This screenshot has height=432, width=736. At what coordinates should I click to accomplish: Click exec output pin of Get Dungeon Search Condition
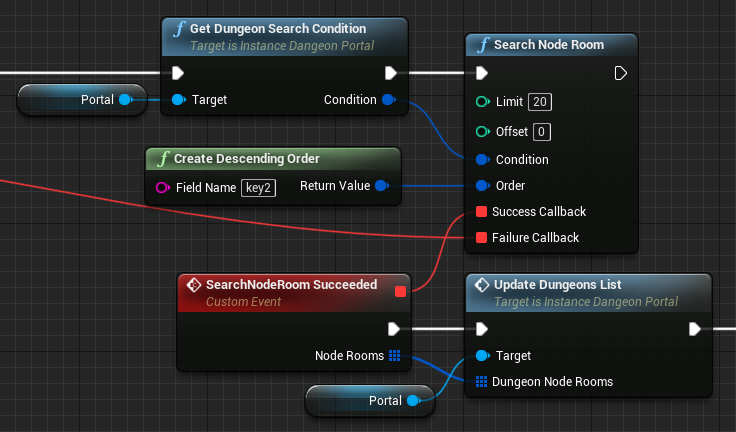(x=391, y=73)
